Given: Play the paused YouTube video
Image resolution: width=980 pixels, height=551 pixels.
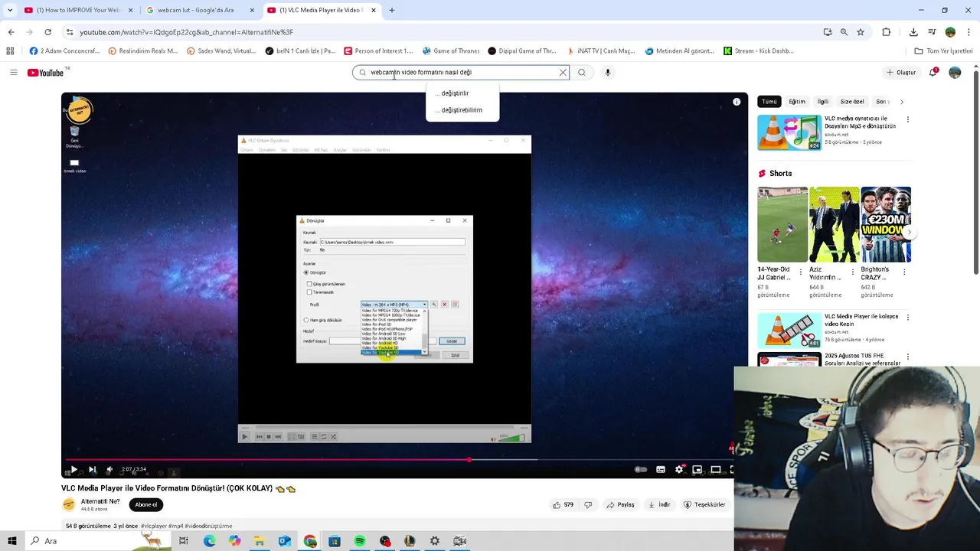Looking at the screenshot, I should tap(73, 469).
